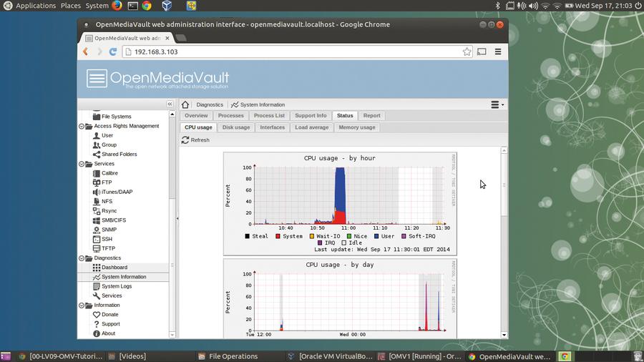Reload the page in Chrome

(113, 52)
